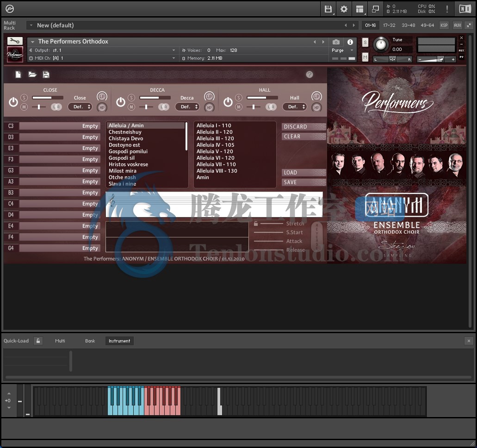Select rack page 49-64
The height and width of the screenshot is (448, 477).
tap(427, 25)
